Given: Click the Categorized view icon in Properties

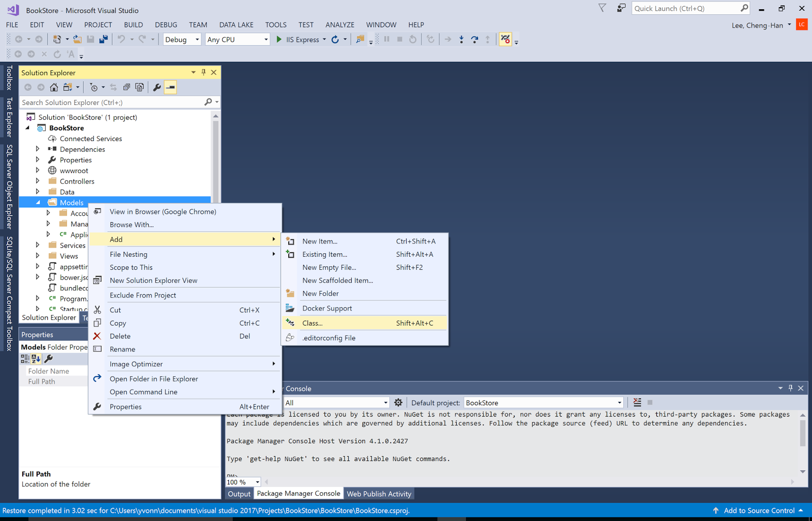Looking at the screenshot, I should pos(25,359).
